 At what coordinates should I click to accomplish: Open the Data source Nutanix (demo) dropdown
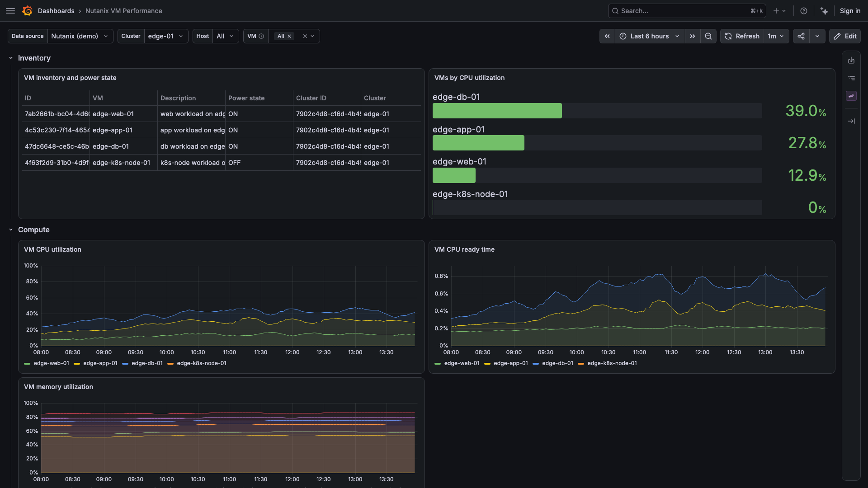tap(80, 36)
